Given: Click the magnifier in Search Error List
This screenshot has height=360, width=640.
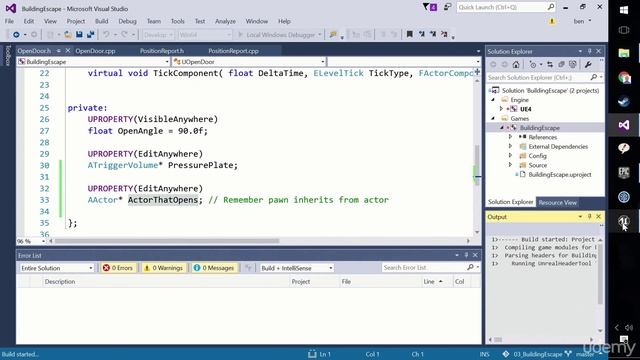Looking at the screenshot, I should tap(470, 267).
